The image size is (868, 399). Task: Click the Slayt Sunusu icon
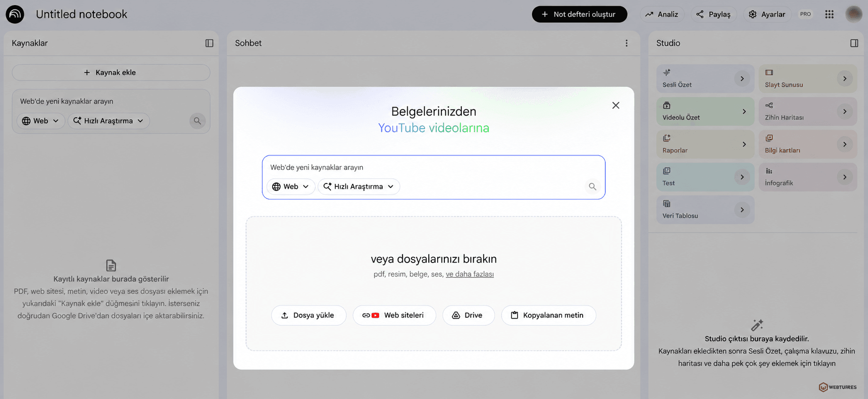pos(769,72)
